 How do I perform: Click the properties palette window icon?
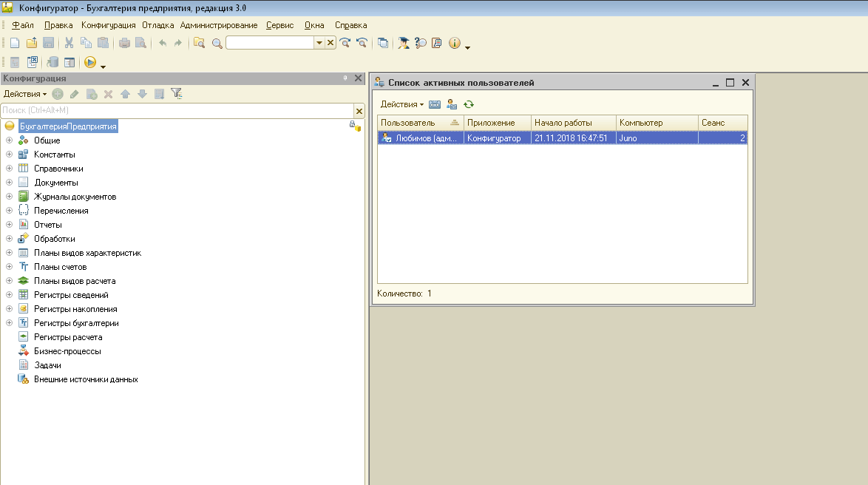pyautogui.click(x=69, y=62)
